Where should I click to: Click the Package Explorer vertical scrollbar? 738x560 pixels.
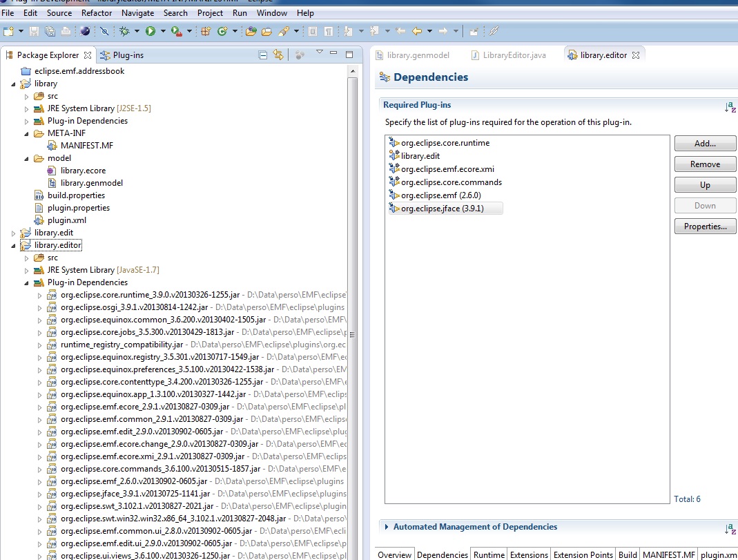pyautogui.click(x=352, y=313)
